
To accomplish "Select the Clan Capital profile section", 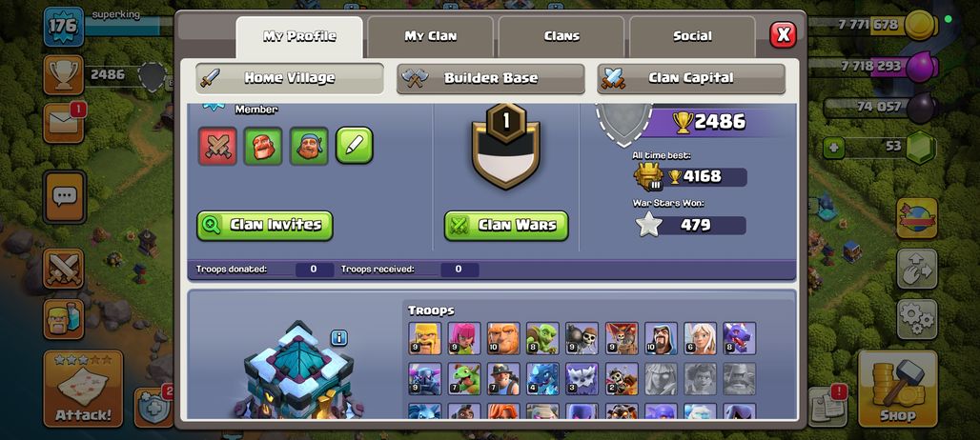I will pos(691,79).
